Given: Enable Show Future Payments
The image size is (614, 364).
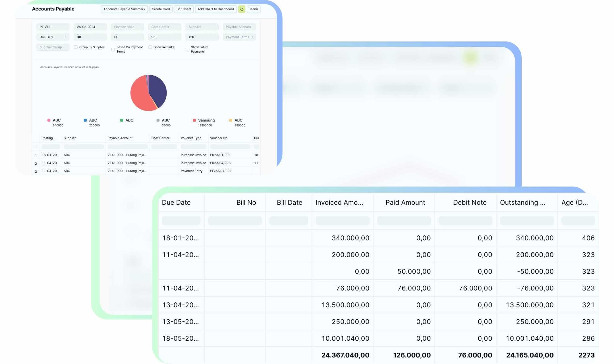Looking at the screenshot, I should point(187,49).
